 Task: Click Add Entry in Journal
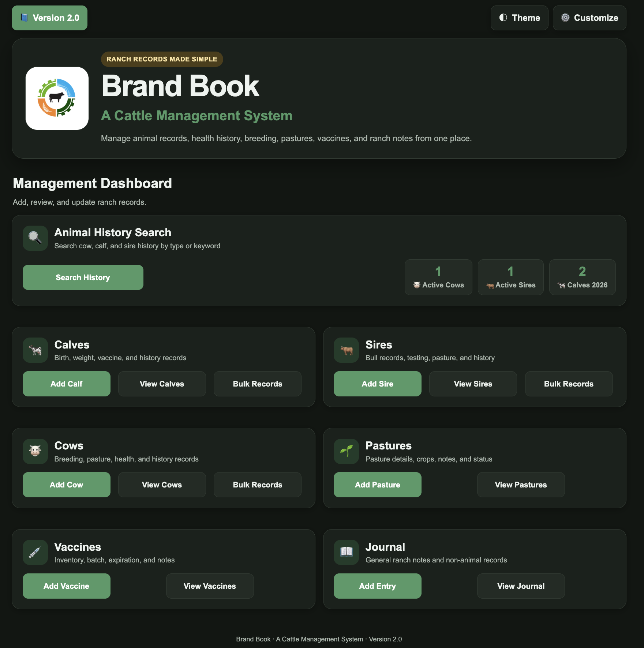[378, 586]
